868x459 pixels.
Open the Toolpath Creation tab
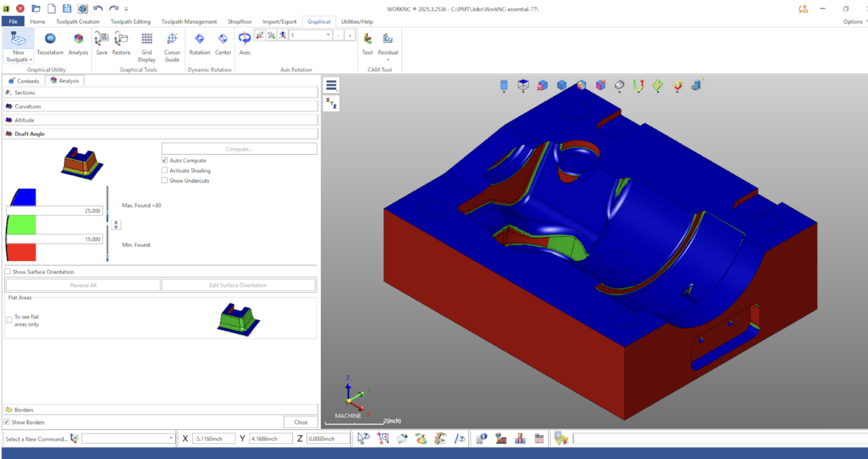(78, 22)
